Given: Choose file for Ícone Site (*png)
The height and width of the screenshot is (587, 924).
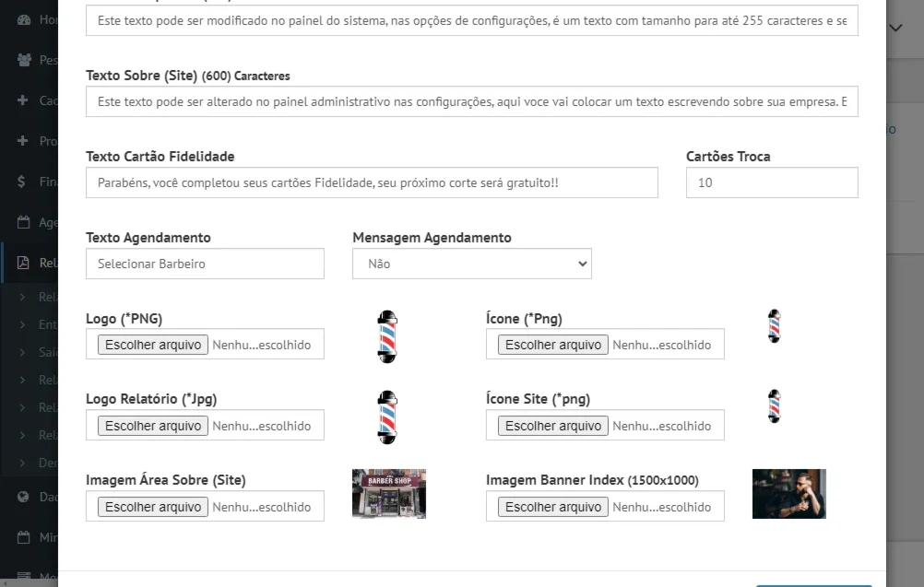Looking at the screenshot, I should click(x=552, y=426).
